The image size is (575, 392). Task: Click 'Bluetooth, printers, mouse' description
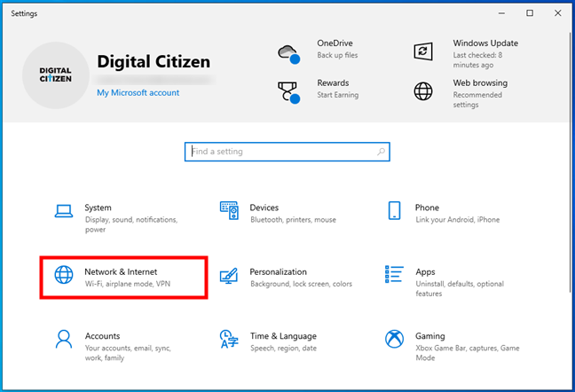(293, 220)
